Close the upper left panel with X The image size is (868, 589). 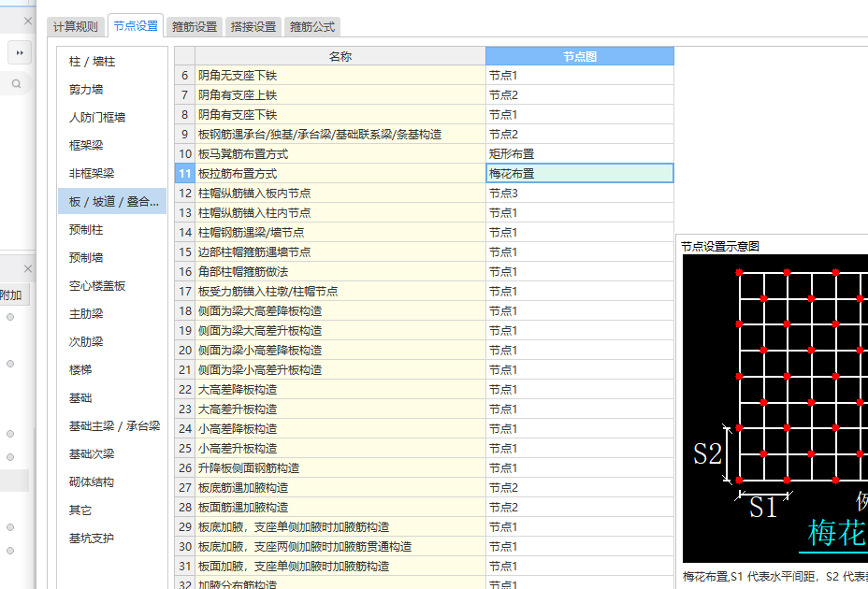(28, 21)
